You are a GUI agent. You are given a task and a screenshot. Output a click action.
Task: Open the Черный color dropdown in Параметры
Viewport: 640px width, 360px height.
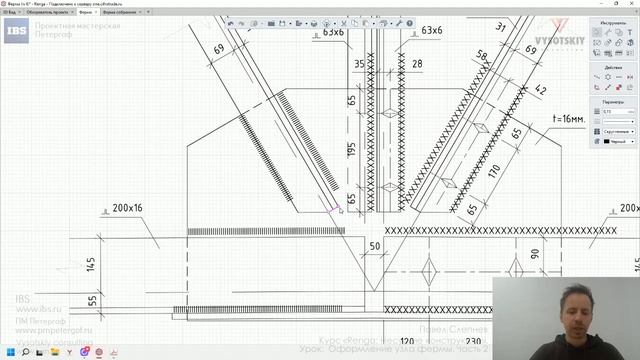point(619,141)
